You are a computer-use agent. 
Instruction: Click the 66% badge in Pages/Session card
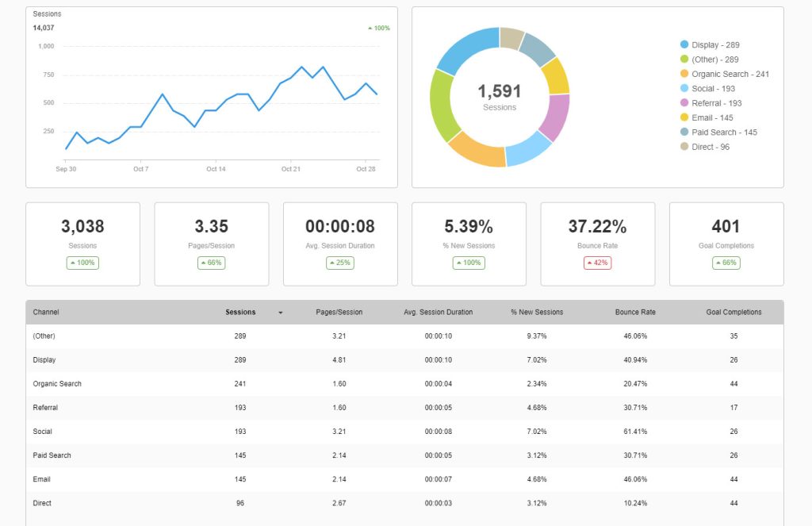click(x=211, y=263)
